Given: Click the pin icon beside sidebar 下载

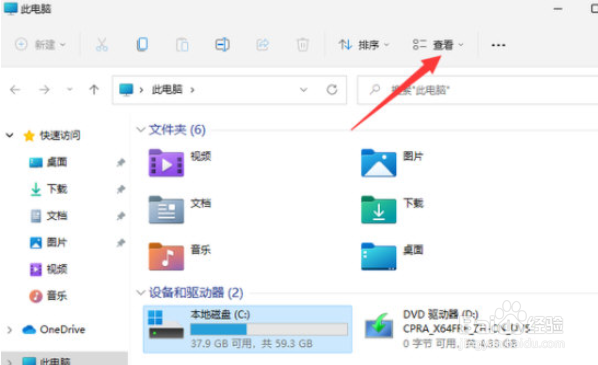Looking at the screenshot, I should click(121, 189).
